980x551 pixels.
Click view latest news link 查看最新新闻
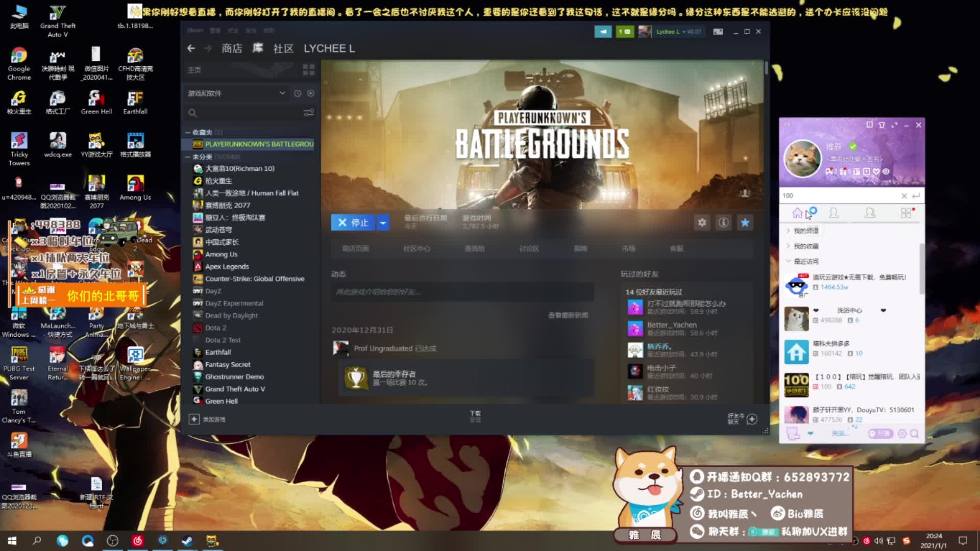(x=568, y=315)
